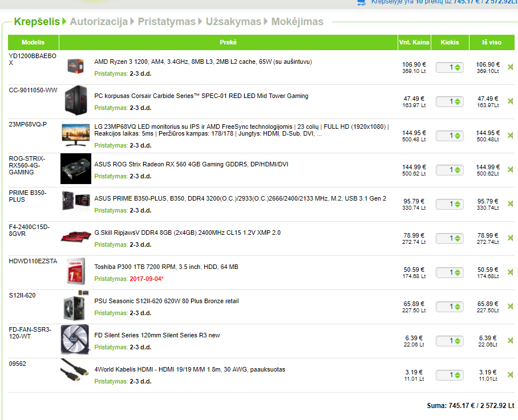Click the Prekė column header
The height and width of the screenshot is (420, 518).
(228, 42)
